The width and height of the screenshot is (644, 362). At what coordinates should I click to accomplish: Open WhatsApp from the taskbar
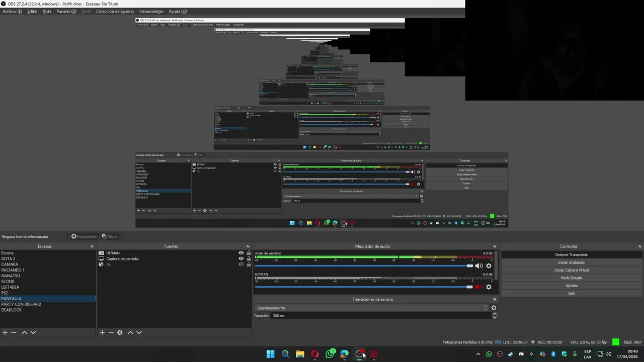click(330, 354)
